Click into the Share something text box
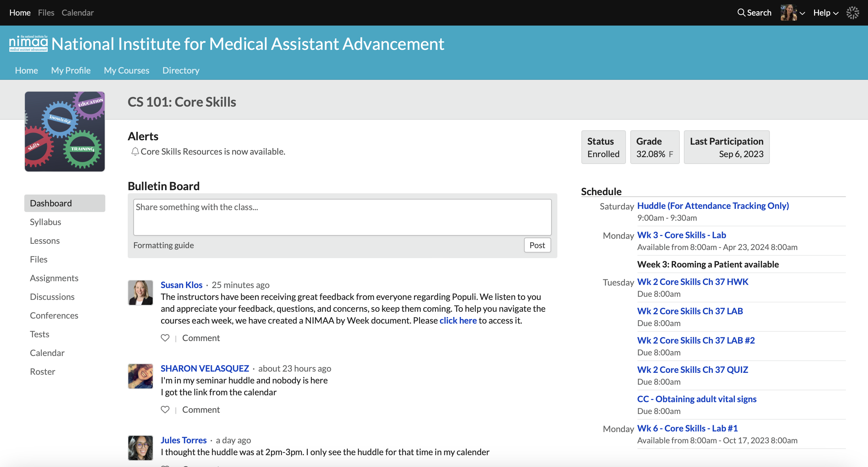The width and height of the screenshot is (868, 467). tap(342, 217)
